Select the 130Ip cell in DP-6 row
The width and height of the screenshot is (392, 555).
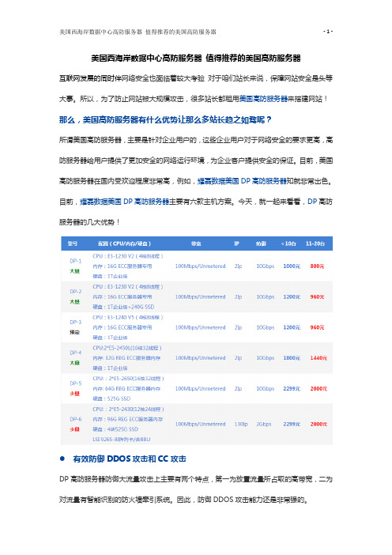(241, 424)
